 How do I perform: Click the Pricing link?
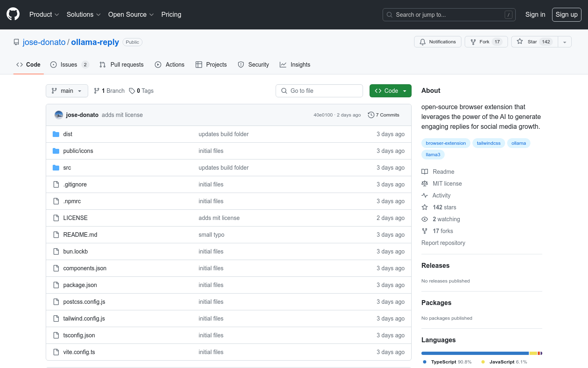click(171, 14)
